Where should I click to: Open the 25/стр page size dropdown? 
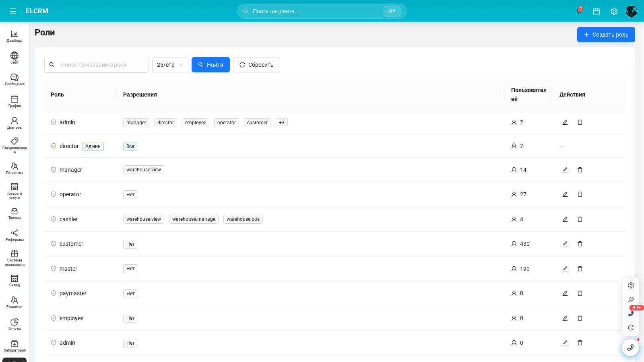pyautogui.click(x=170, y=65)
